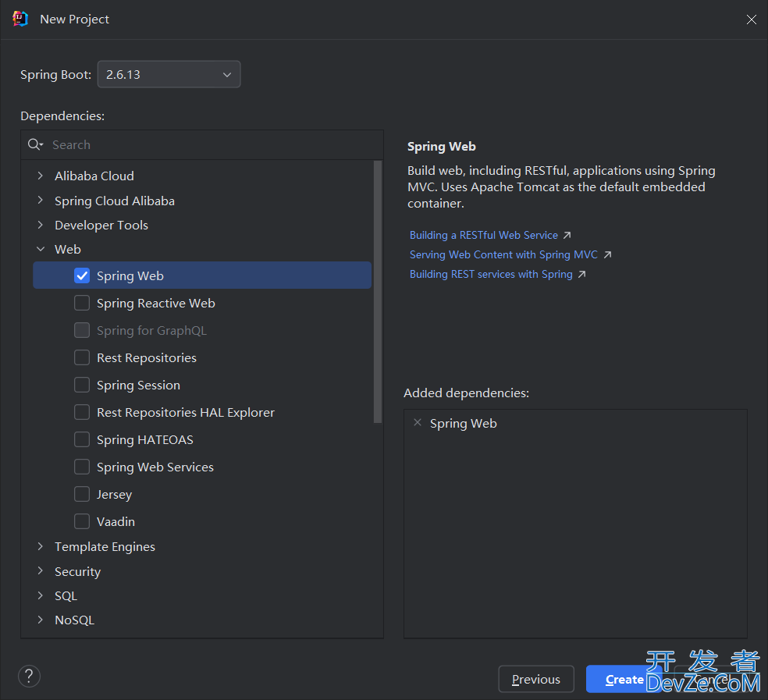Select the NoSQL tree label
The height and width of the screenshot is (700, 768).
[74, 620]
